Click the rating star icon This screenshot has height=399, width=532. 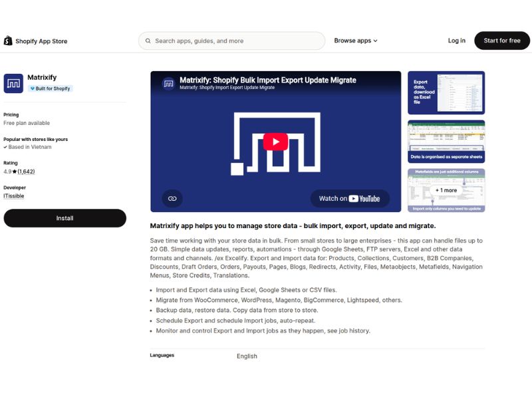pos(15,172)
